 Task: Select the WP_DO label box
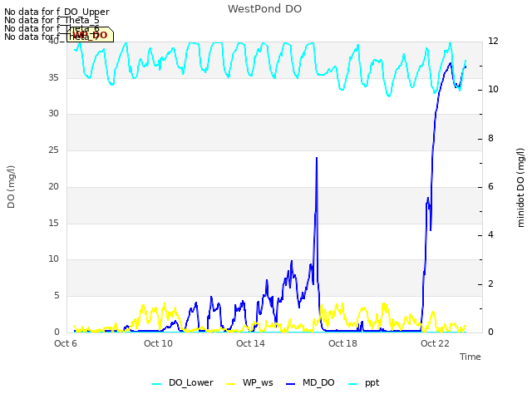[x=90, y=35]
